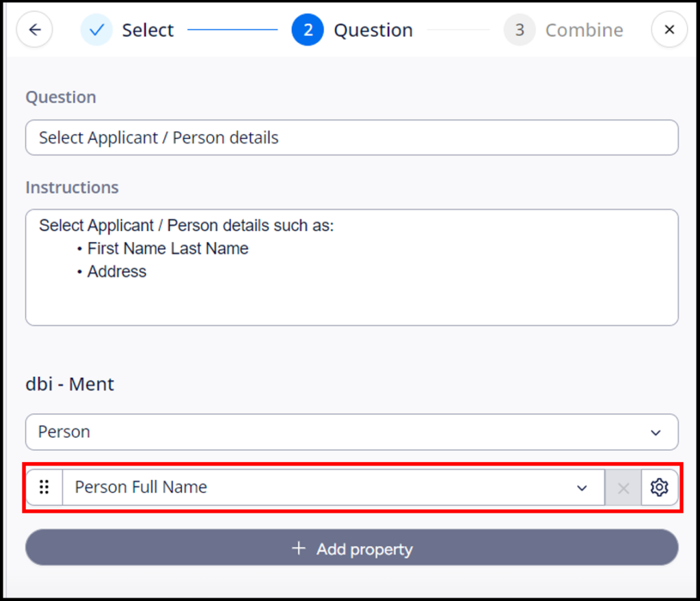Click inside the Instructions text area
700x601 pixels.
(352, 267)
